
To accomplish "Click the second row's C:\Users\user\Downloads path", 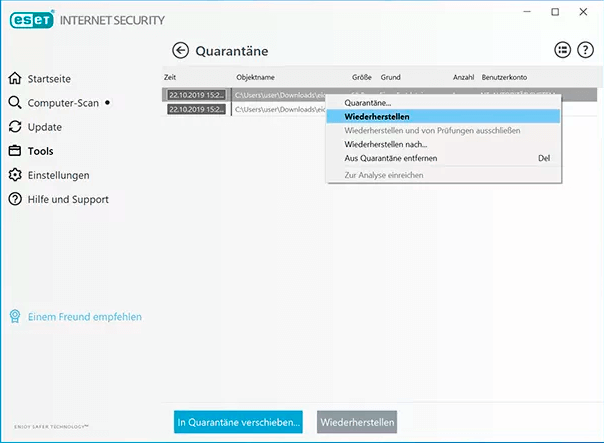I will click(280, 109).
